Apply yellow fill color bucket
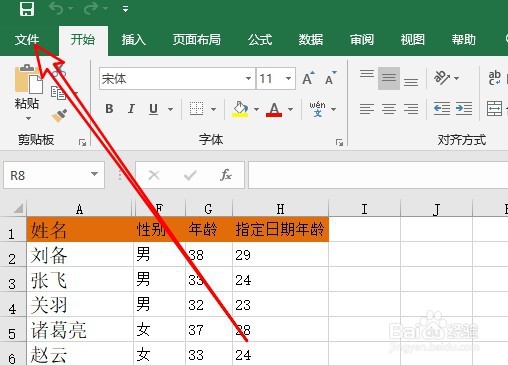The height and width of the screenshot is (365, 508). [x=240, y=109]
